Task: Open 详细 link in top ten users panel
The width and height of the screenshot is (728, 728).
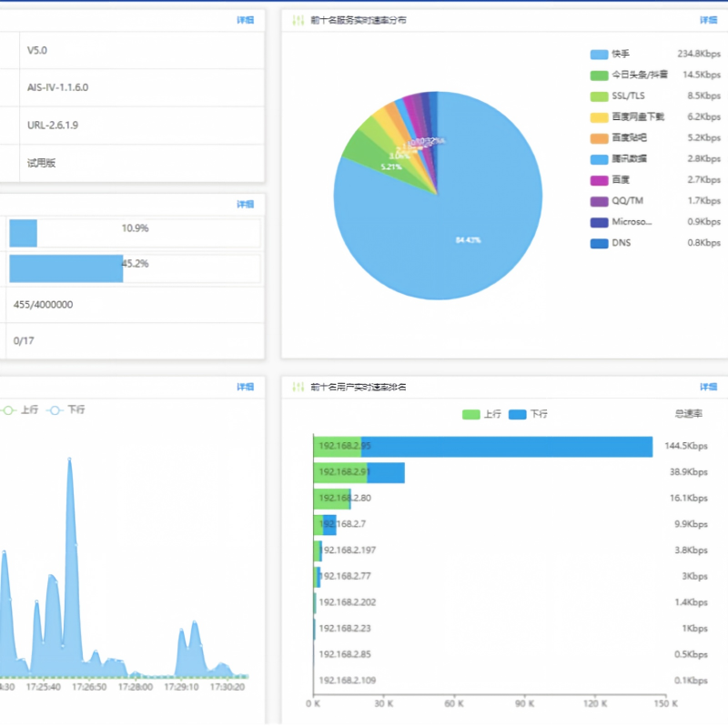Action: click(x=708, y=387)
